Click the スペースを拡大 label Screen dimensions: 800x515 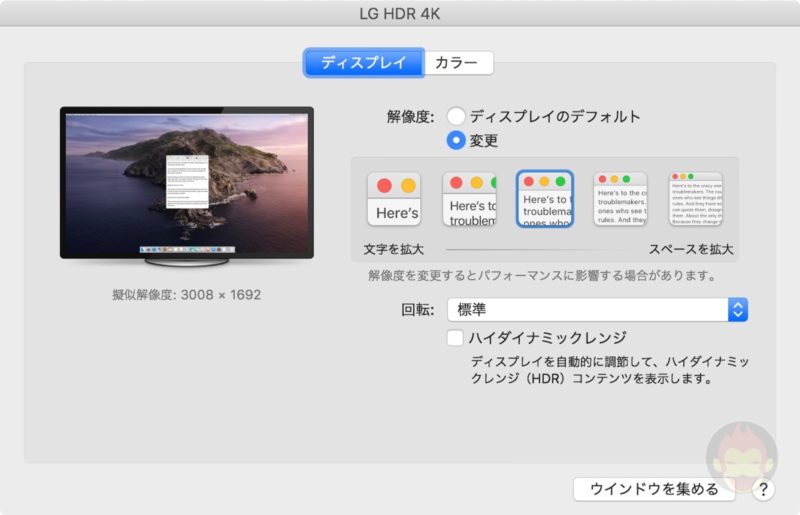[691, 250]
